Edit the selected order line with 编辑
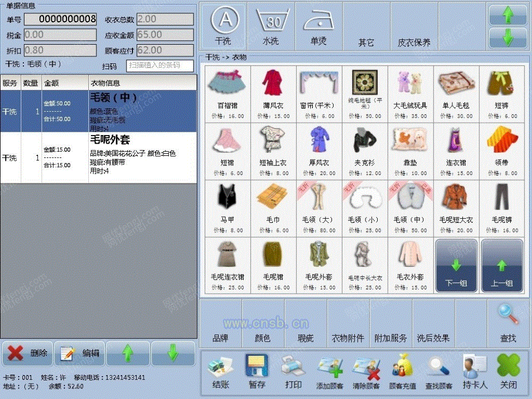Image resolution: width=532 pixels, height=399 pixels. 80,353
